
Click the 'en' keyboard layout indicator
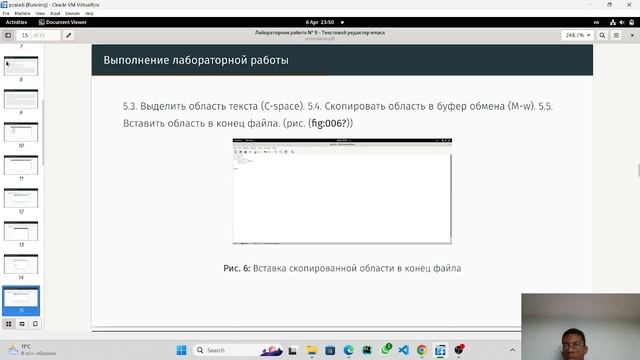(596, 22)
